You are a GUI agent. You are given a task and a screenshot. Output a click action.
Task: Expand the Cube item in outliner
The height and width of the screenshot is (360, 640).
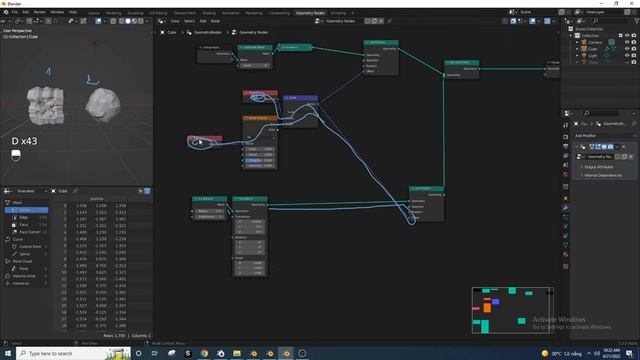coord(578,49)
